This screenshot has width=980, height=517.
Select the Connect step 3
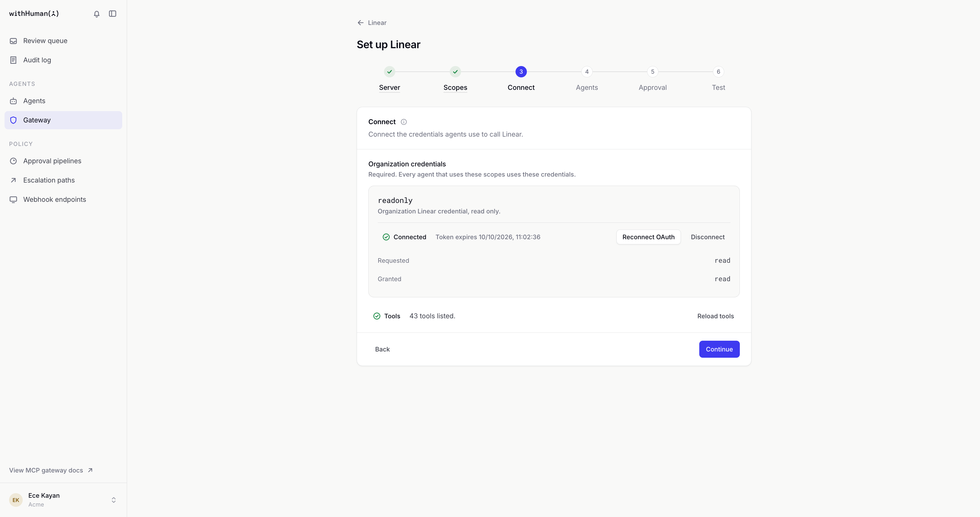pyautogui.click(x=521, y=79)
